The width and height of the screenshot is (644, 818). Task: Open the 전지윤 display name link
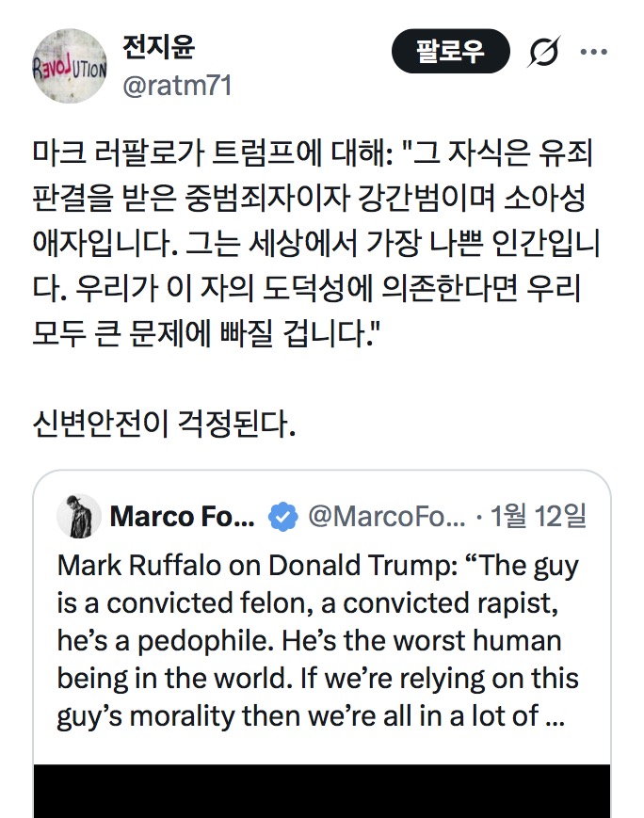click(x=159, y=46)
